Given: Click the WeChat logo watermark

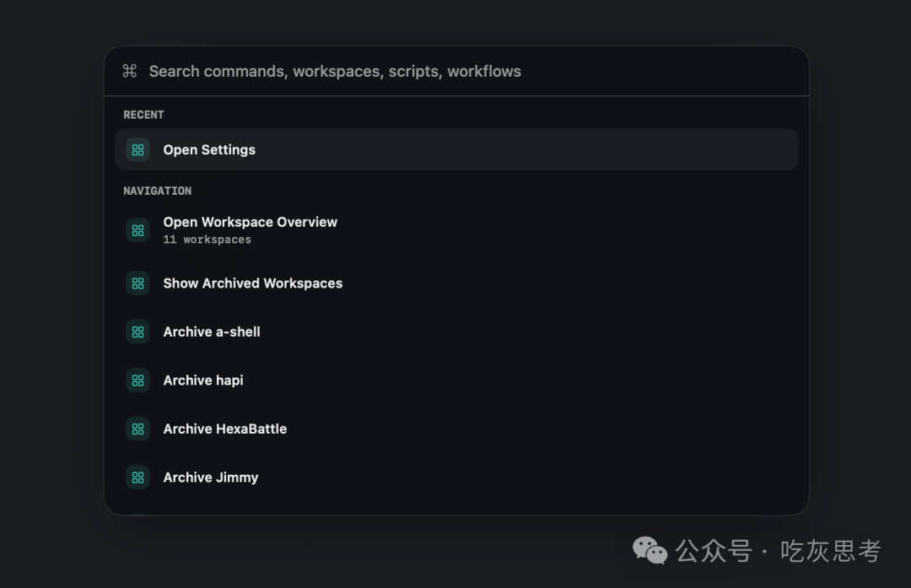Looking at the screenshot, I should pos(650,551).
